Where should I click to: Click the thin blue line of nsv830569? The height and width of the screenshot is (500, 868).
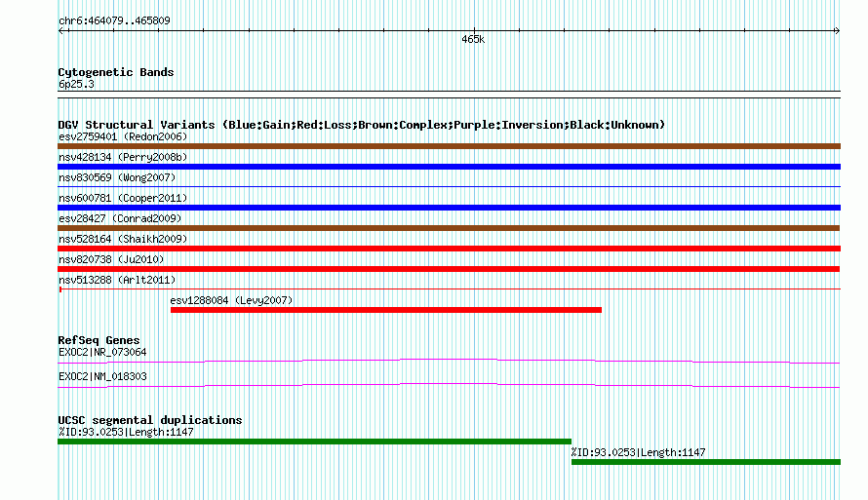(449, 187)
